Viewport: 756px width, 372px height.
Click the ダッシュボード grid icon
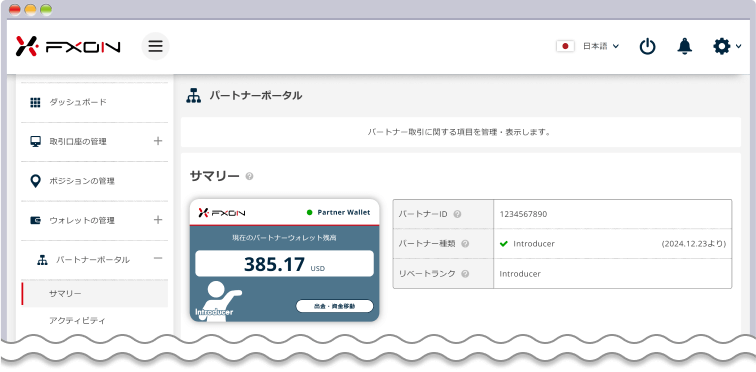(35, 102)
